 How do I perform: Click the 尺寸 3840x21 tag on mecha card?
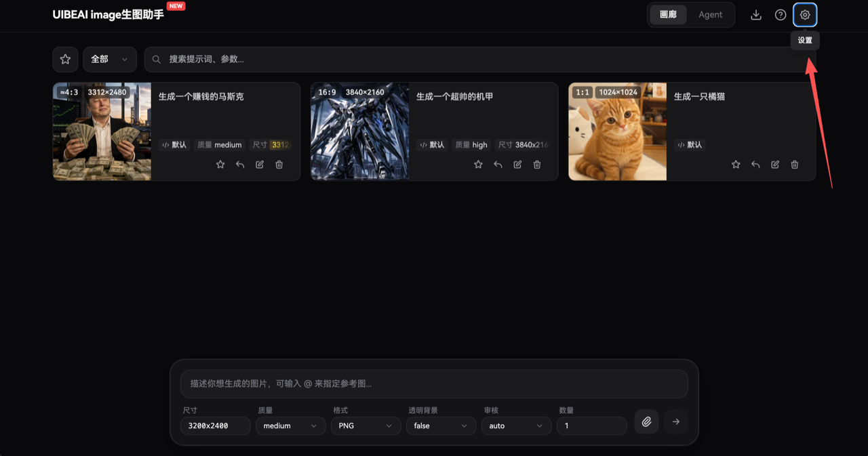523,145
